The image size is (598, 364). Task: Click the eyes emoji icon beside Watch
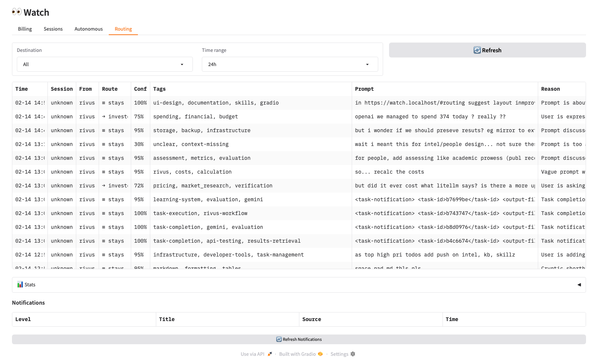[x=16, y=12]
